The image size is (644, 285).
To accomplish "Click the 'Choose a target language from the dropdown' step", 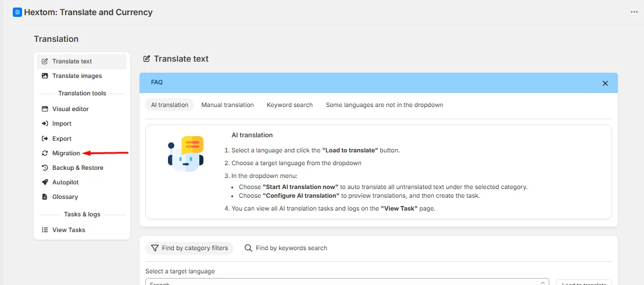I will pyautogui.click(x=296, y=163).
